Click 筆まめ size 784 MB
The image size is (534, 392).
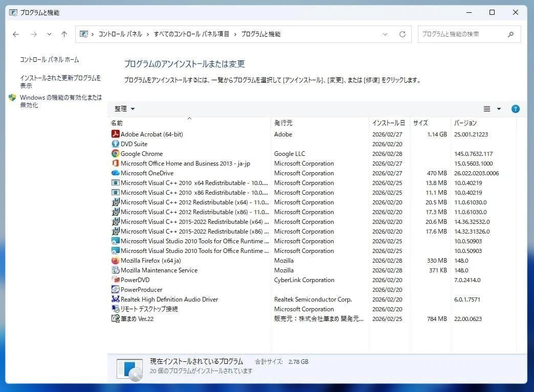point(437,318)
